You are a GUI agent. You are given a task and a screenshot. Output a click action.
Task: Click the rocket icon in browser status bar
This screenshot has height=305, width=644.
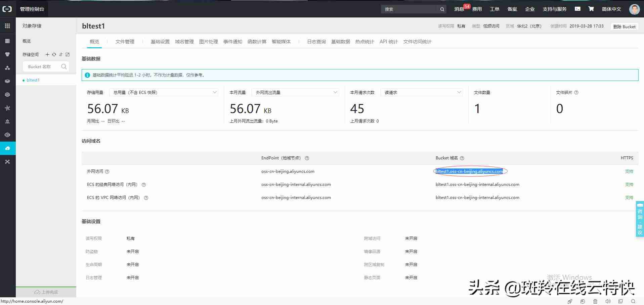(x=570, y=301)
